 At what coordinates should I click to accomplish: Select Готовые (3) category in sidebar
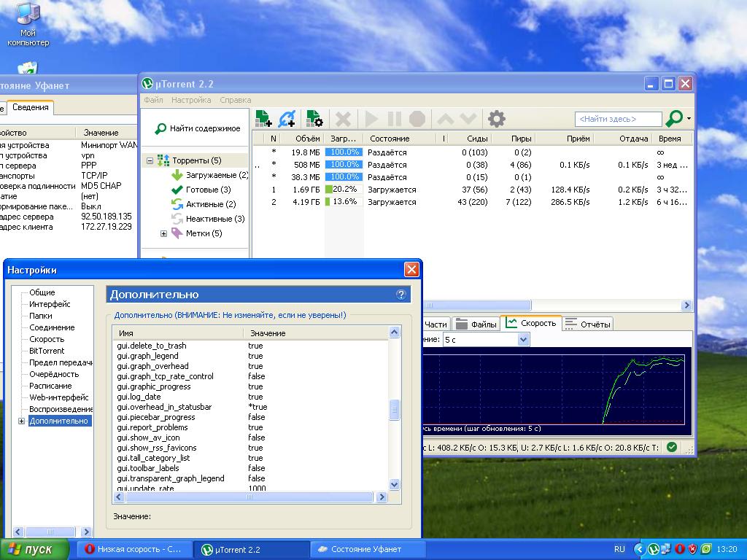(x=201, y=190)
